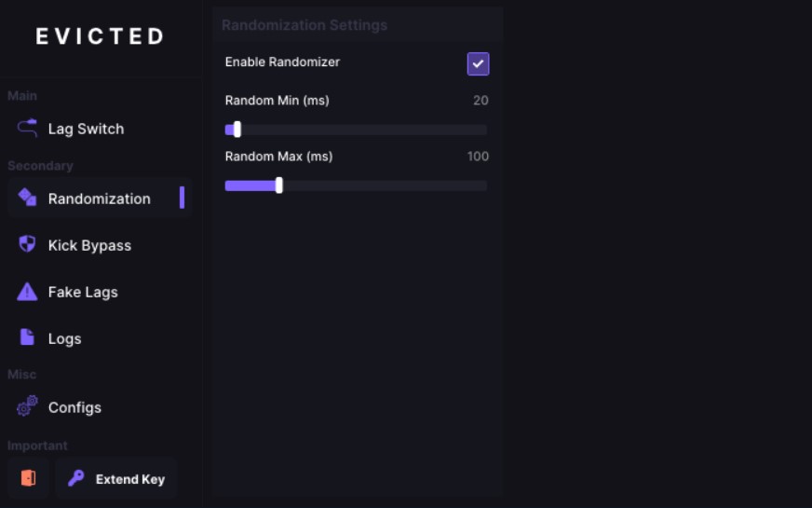Screen dimensions: 812x508
Task: Click the Configs gears icon
Action: tap(27, 406)
